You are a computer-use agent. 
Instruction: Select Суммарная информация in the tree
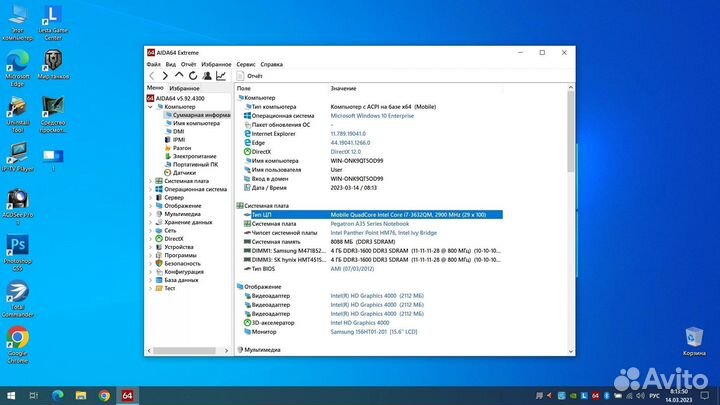(x=197, y=115)
